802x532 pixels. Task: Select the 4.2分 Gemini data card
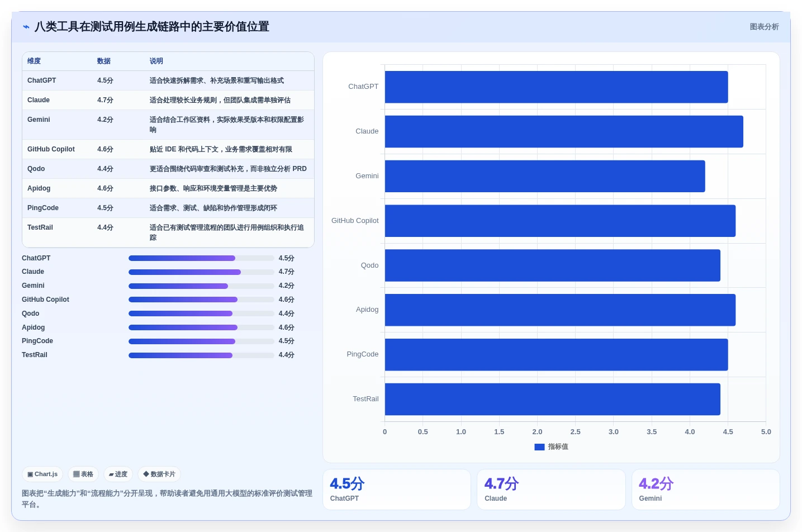706,490
